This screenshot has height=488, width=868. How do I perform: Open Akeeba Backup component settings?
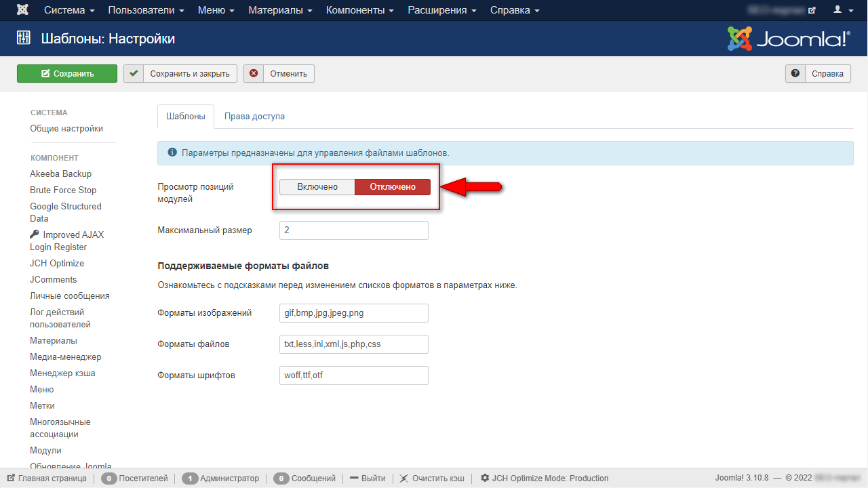point(60,174)
